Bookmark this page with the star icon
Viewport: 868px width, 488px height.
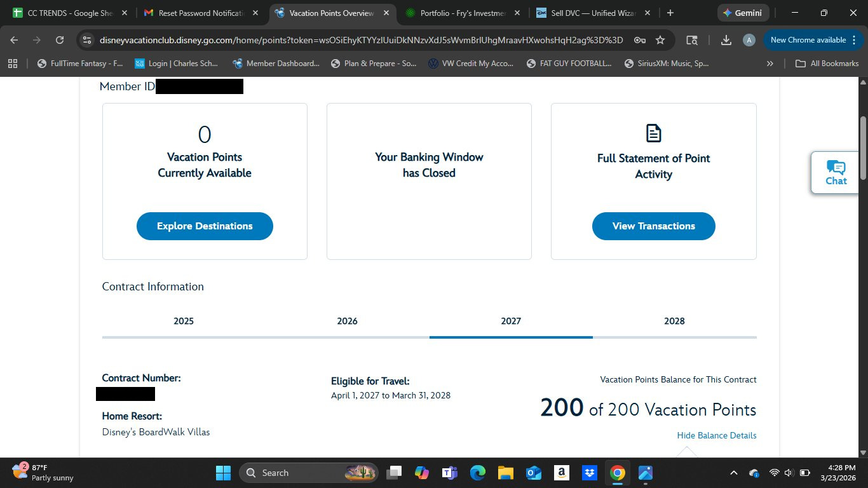[x=660, y=40]
